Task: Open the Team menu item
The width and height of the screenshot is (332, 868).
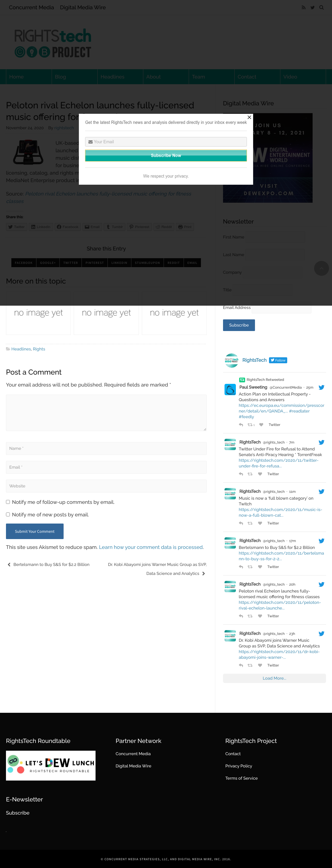Action: (x=212, y=77)
